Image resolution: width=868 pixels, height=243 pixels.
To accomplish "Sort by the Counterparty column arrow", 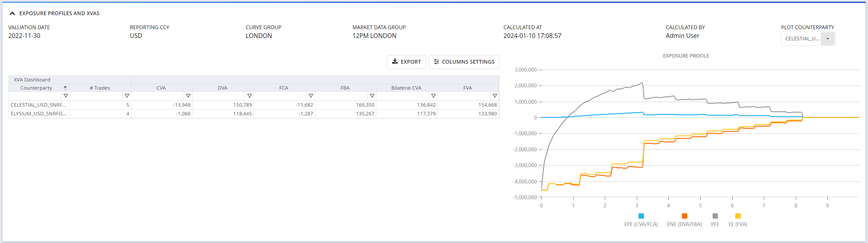I will [x=65, y=88].
